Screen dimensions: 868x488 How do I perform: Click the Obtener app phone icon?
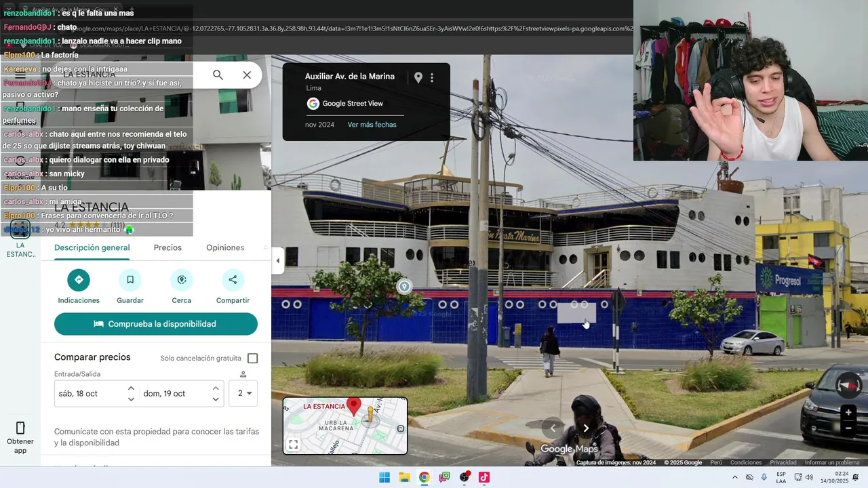pos(20,428)
